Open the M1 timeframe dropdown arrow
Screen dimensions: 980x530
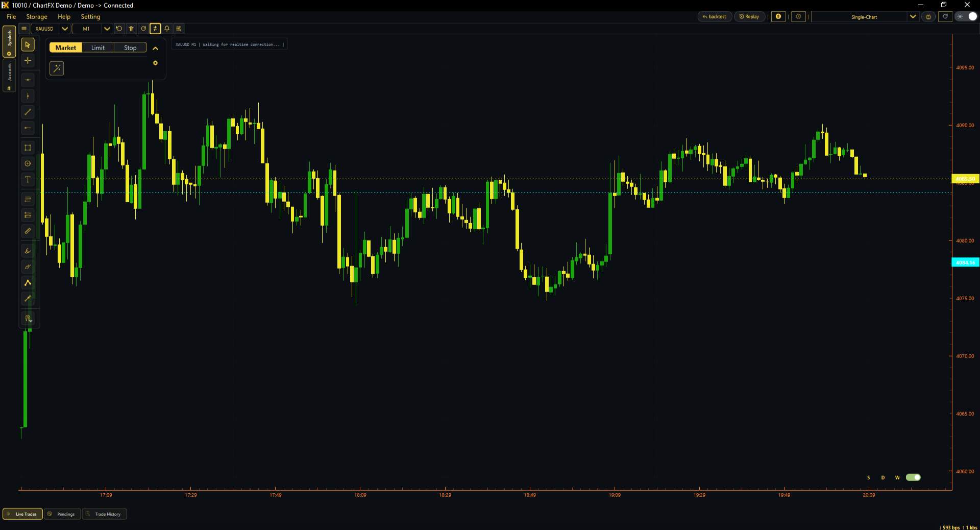click(107, 29)
